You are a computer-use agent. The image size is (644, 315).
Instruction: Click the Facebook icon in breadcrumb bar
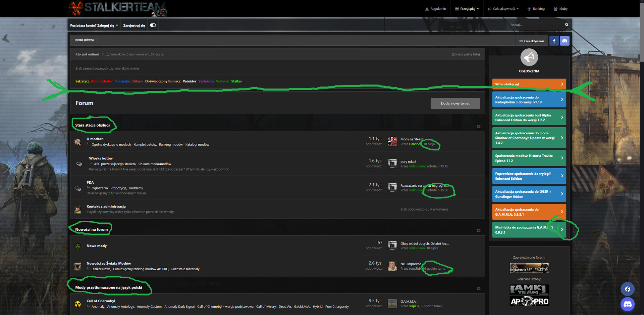554,41
